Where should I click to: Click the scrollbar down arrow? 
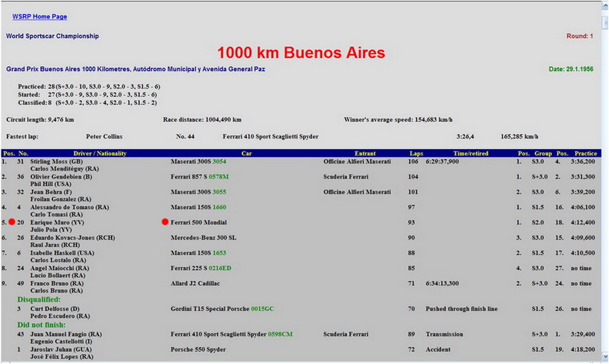click(x=605, y=357)
